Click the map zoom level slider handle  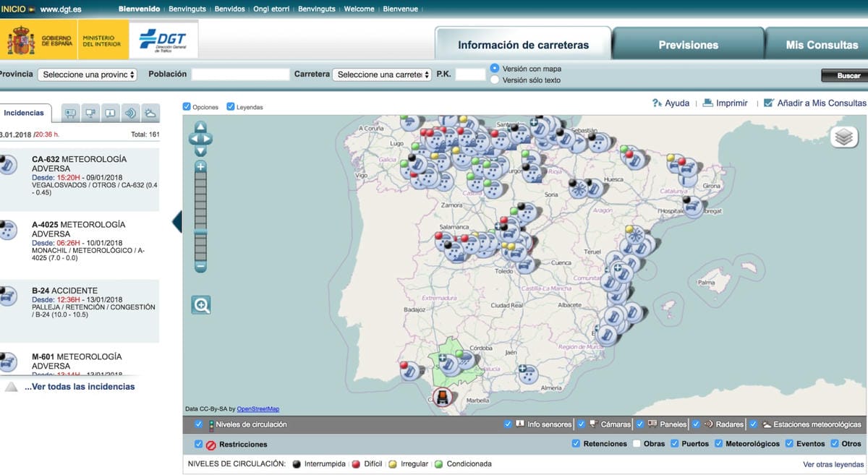[200, 231]
